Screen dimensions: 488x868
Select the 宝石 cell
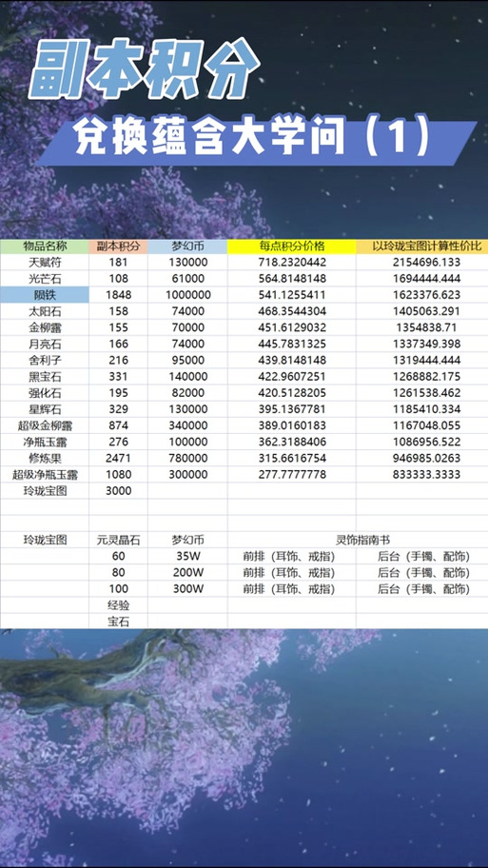pyautogui.click(x=118, y=621)
